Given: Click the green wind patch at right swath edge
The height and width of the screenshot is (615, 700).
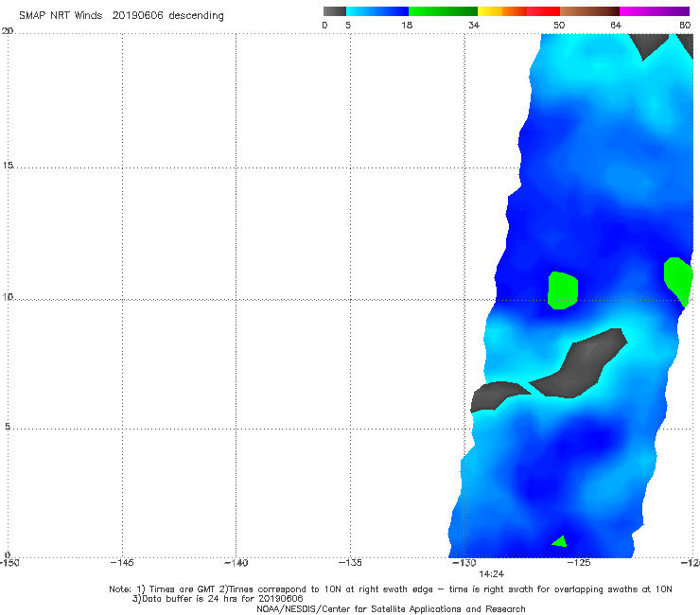Looking at the screenshot, I should [x=678, y=280].
